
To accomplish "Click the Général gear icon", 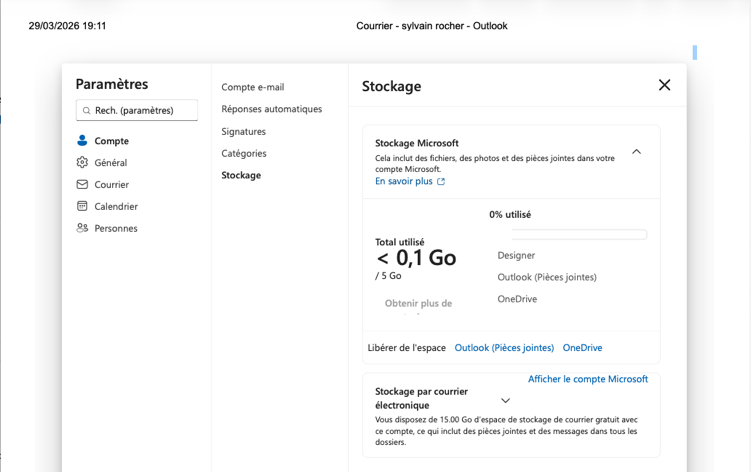I will tap(82, 162).
